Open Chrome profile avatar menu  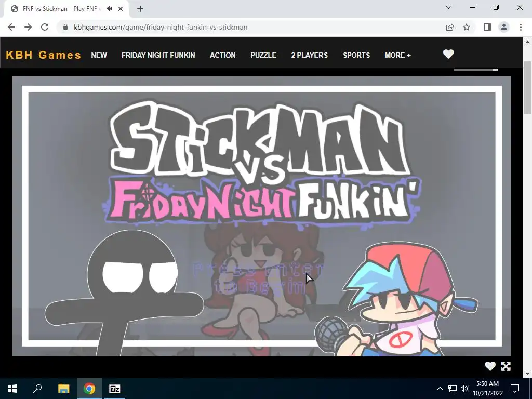[x=504, y=27]
